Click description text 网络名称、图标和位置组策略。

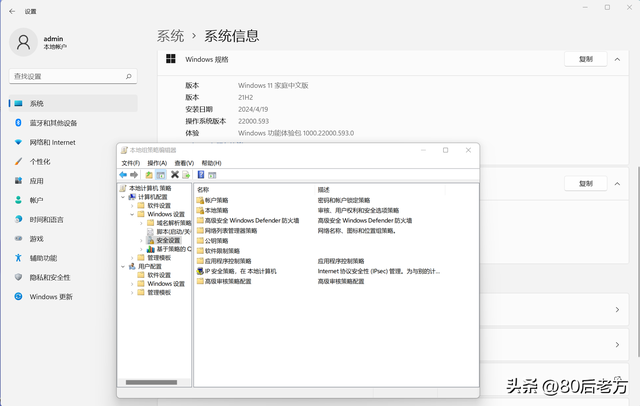[357, 231]
